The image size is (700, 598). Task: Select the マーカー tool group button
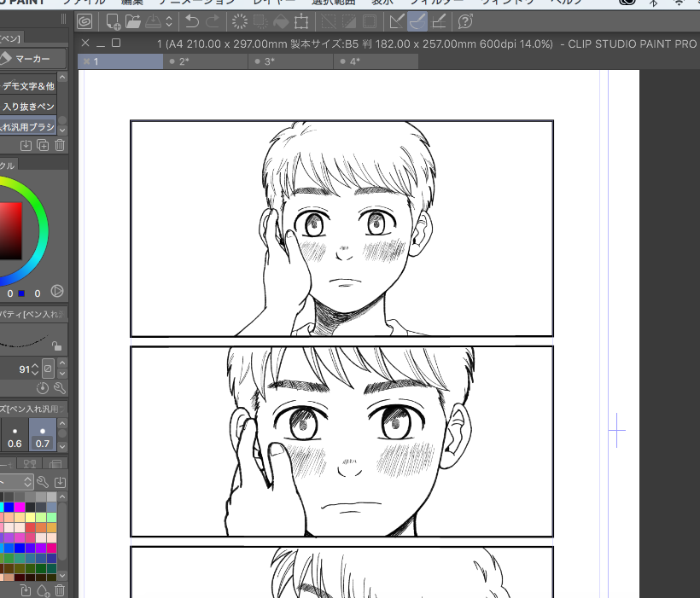[x=32, y=59]
